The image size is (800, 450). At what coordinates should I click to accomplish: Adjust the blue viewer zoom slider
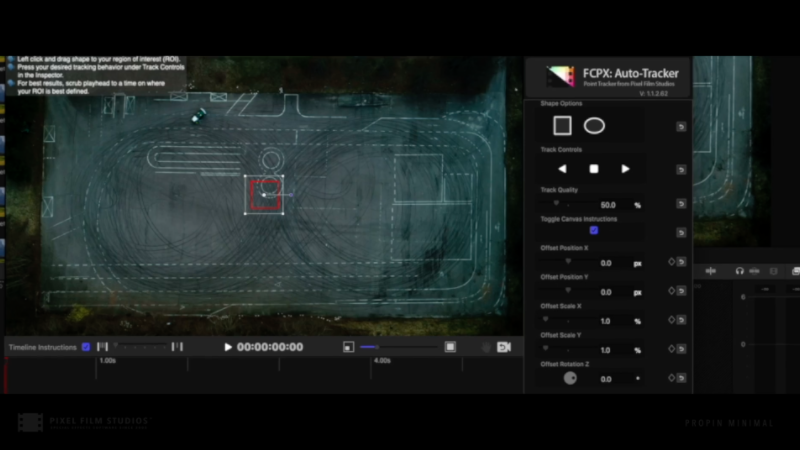[398, 347]
